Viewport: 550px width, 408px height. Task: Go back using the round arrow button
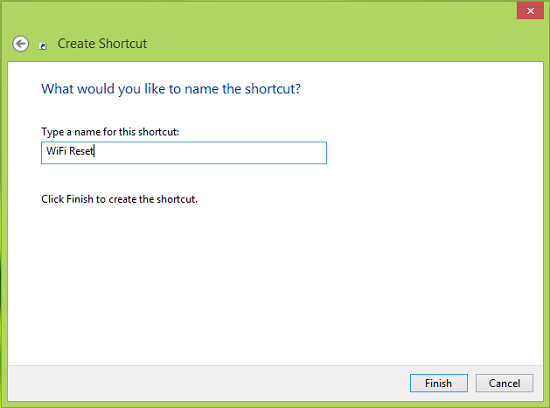[20, 44]
